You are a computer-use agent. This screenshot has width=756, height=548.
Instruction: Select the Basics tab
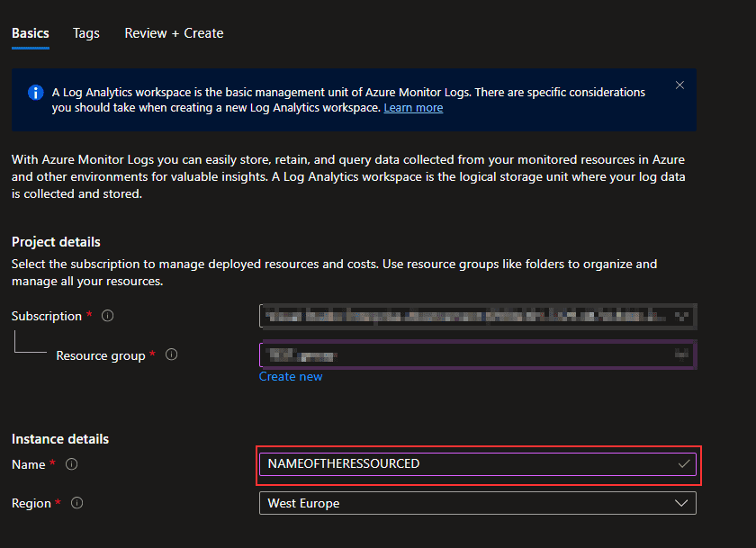tap(30, 32)
